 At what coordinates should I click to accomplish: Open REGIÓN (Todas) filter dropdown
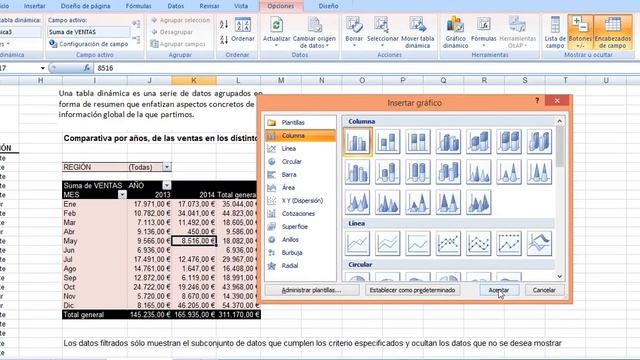[167, 167]
